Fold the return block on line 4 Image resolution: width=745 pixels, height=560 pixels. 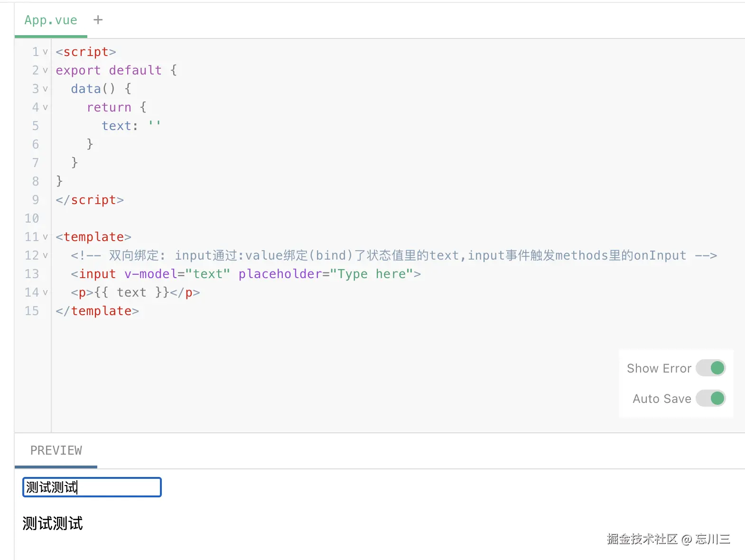pyautogui.click(x=45, y=107)
